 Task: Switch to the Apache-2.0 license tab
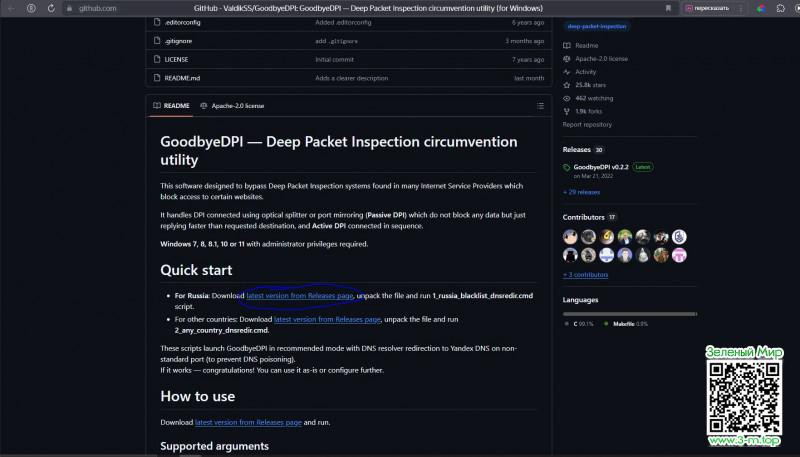point(232,105)
